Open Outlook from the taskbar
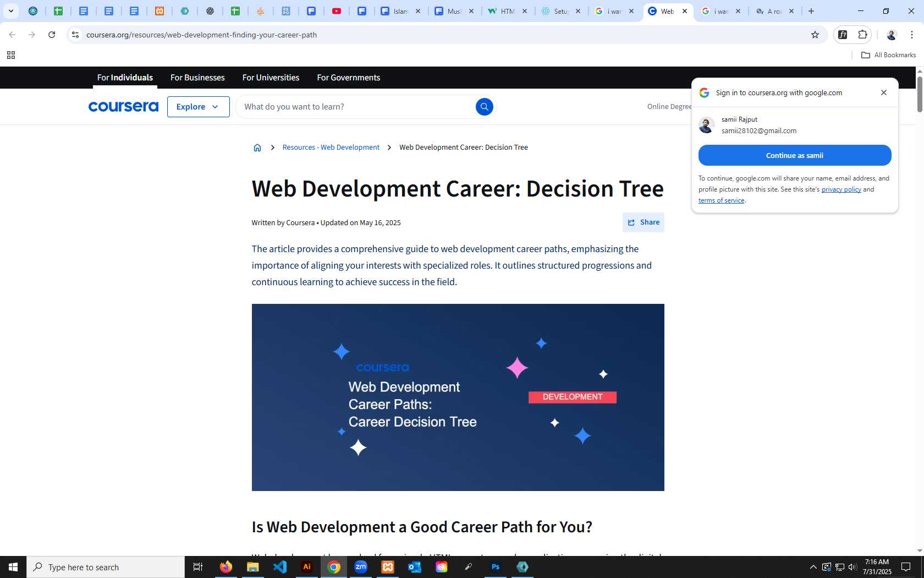This screenshot has width=924, height=578. coord(415,567)
